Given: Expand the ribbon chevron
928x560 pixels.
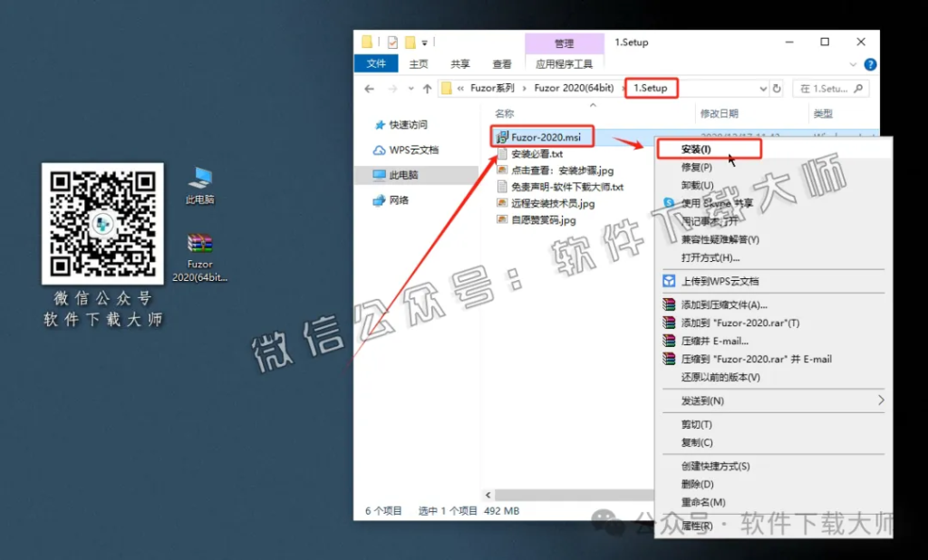Looking at the screenshot, I should pyautogui.click(x=853, y=64).
